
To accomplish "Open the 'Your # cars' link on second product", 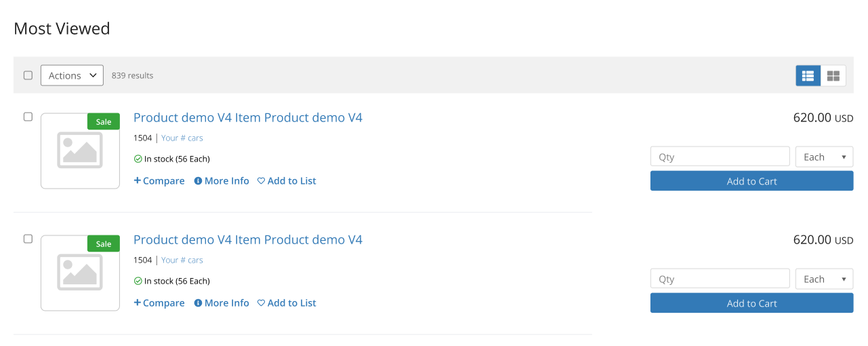I will (182, 260).
